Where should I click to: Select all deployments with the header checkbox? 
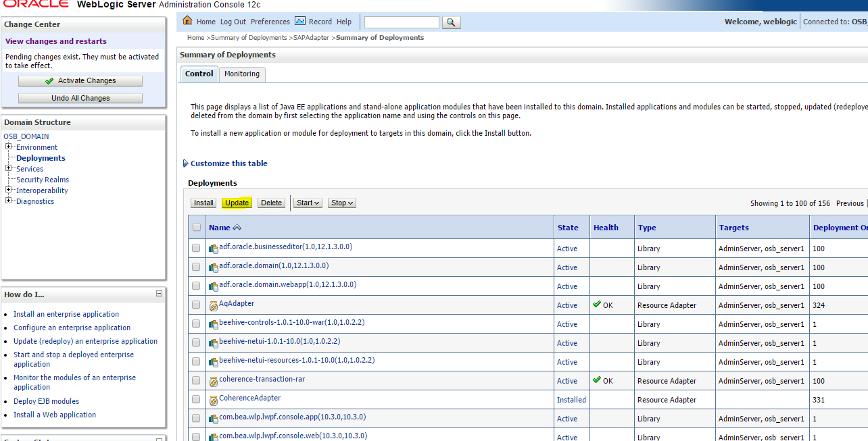click(196, 227)
